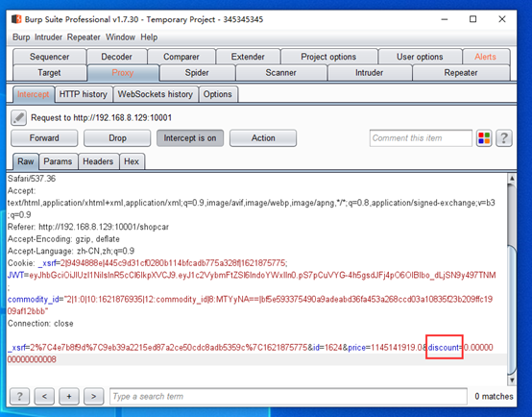Switch to the Scanner tab

281,73
